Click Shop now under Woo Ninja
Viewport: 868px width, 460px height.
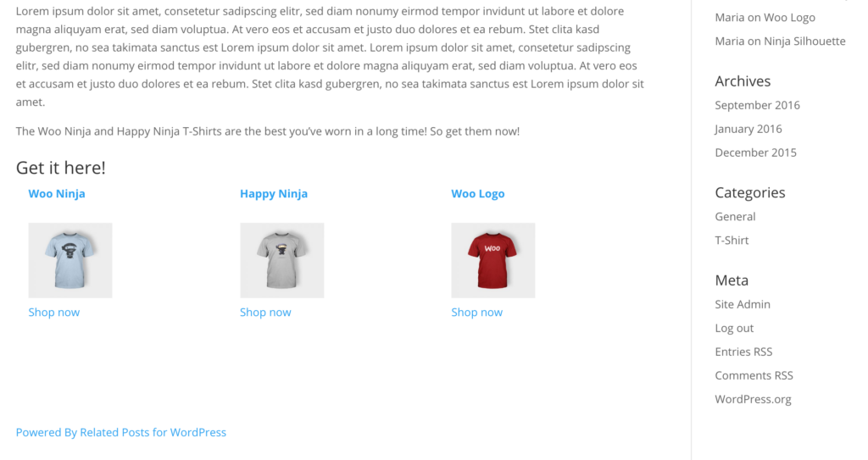pos(53,313)
